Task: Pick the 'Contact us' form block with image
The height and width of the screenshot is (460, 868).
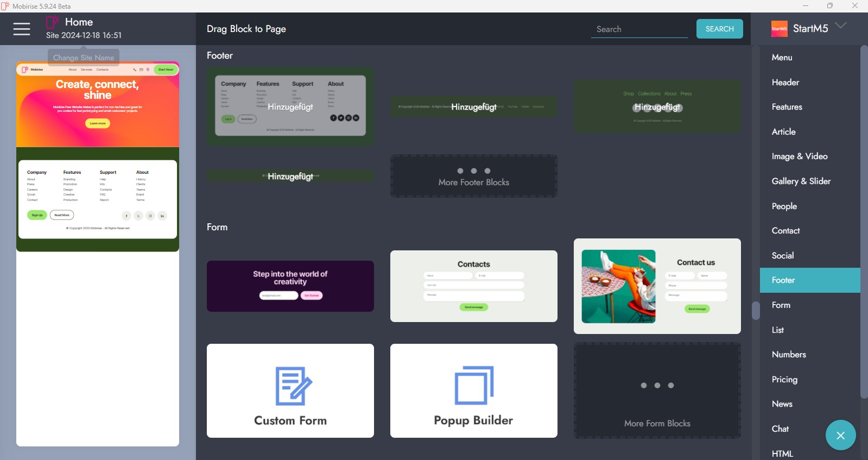Action: (657, 286)
